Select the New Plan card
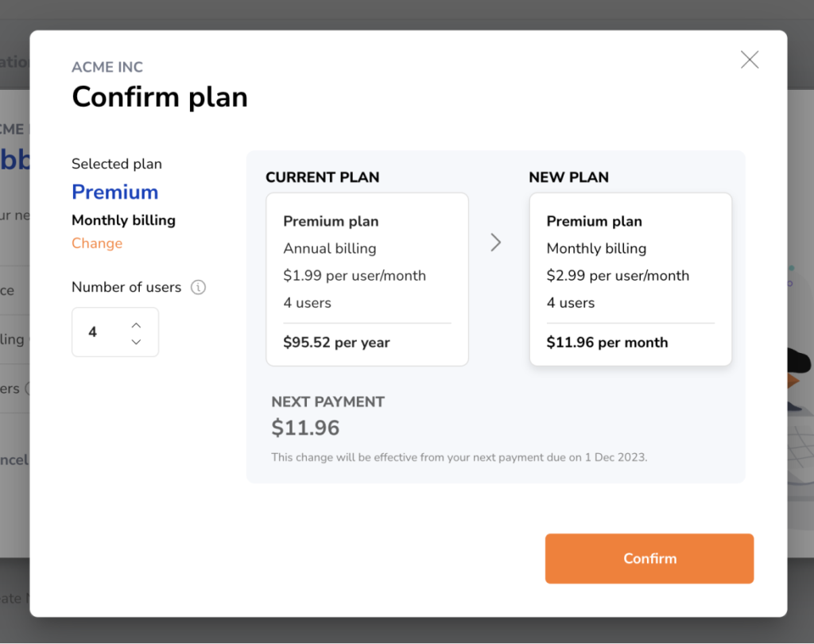 point(630,279)
